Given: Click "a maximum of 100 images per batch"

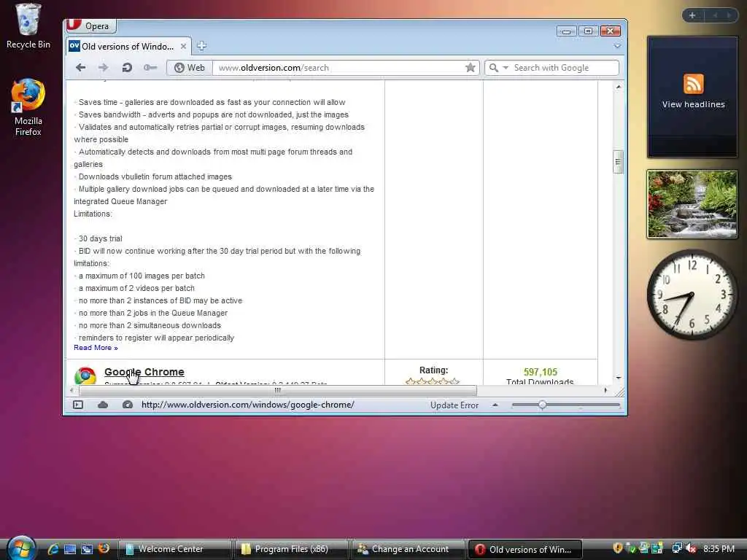Looking at the screenshot, I should tap(142, 276).
